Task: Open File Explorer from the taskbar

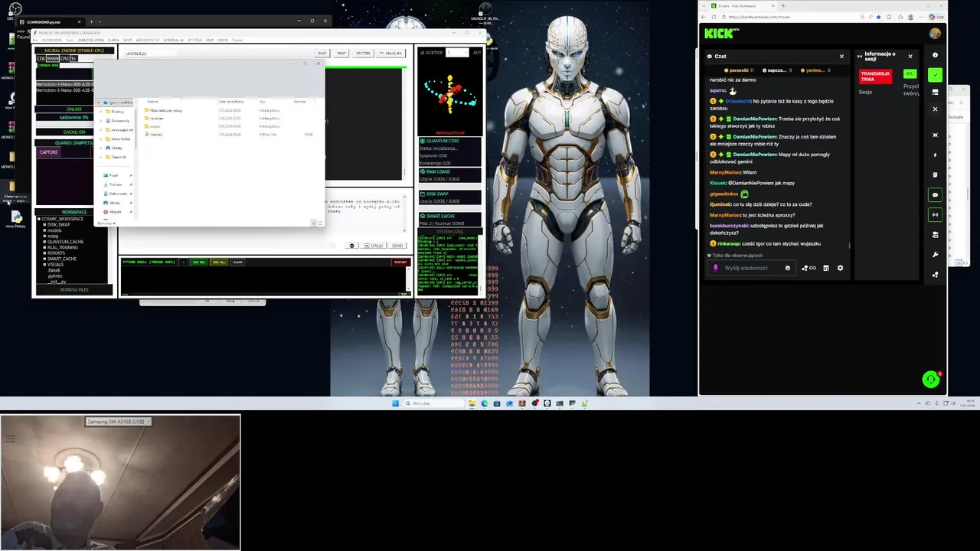Action: point(472,403)
